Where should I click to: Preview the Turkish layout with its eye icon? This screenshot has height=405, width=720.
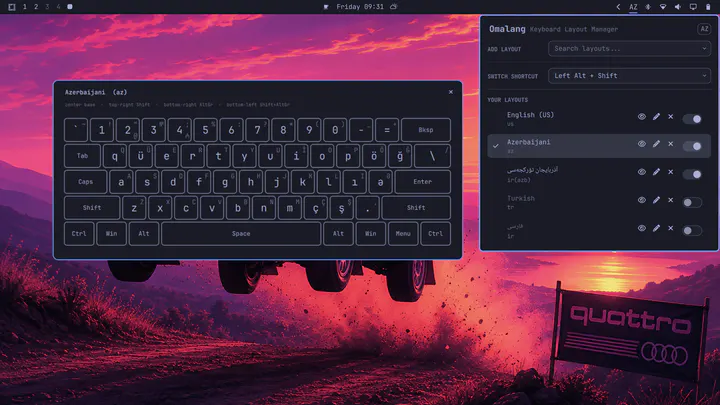click(641, 200)
